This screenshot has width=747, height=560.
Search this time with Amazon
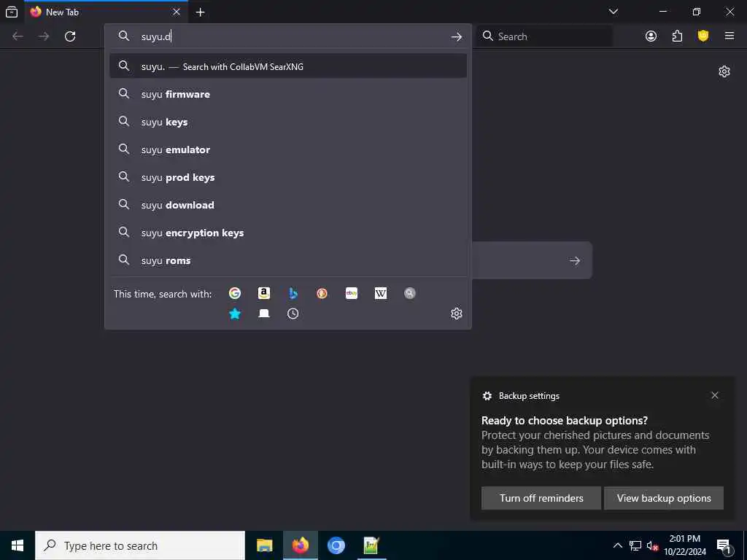pos(264,293)
